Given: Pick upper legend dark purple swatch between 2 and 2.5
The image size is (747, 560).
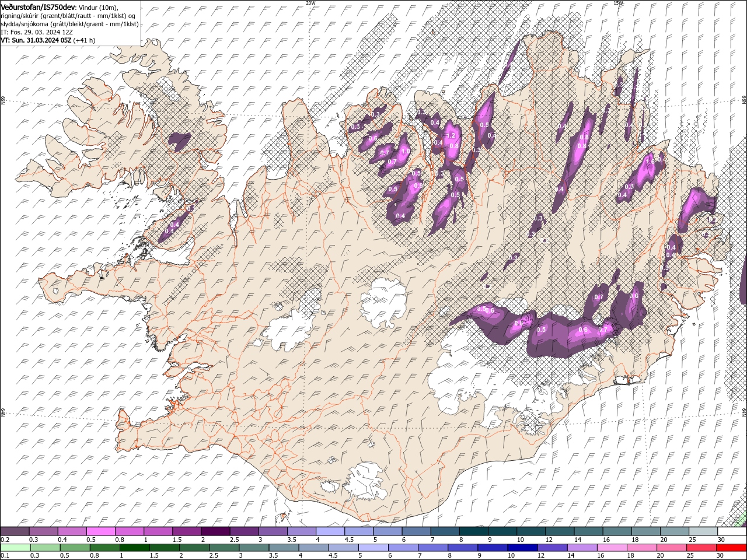Looking at the screenshot, I should tap(215, 531).
